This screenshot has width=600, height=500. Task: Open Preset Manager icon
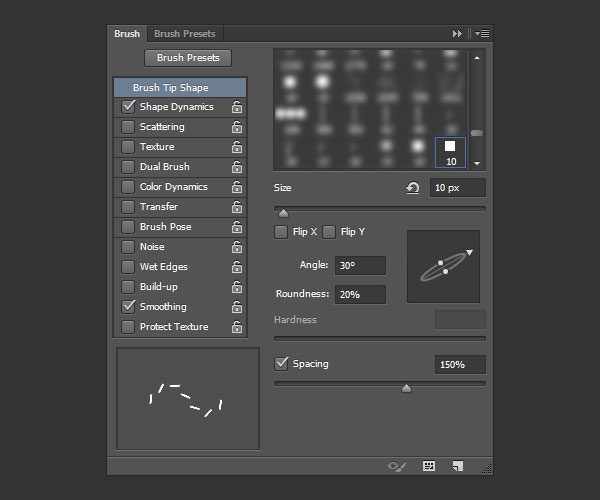point(429,466)
